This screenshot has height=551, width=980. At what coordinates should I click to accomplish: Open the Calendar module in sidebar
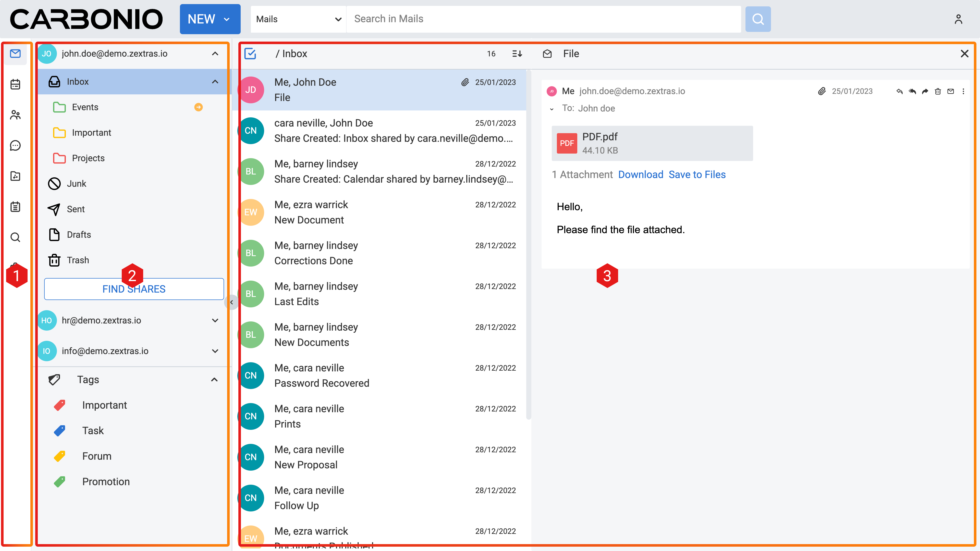pyautogui.click(x=15, y=84)
